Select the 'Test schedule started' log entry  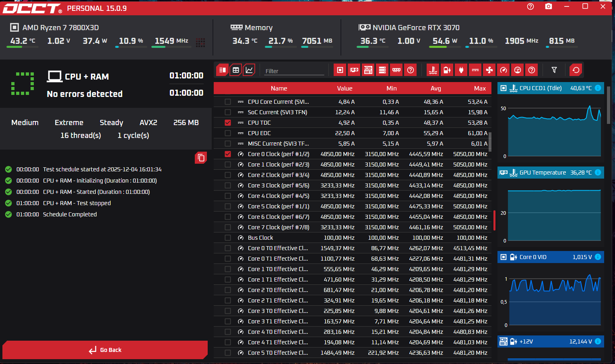(102, 169)
